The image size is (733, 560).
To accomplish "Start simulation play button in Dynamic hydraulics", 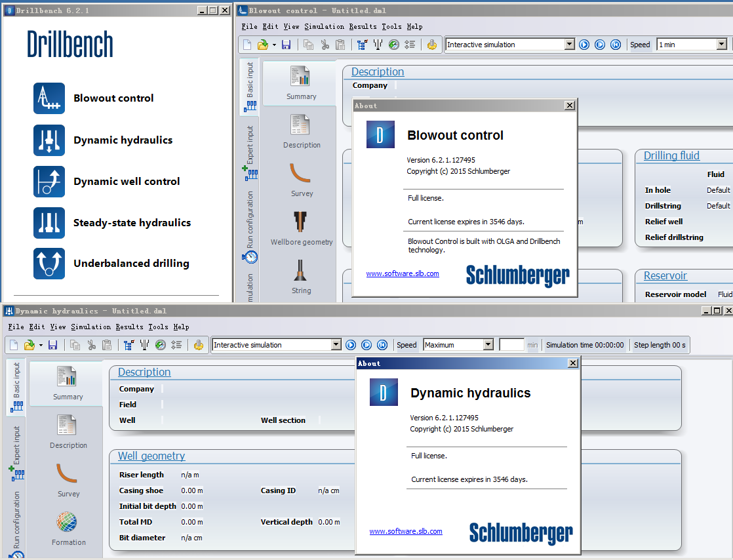I will click(351, 345).
